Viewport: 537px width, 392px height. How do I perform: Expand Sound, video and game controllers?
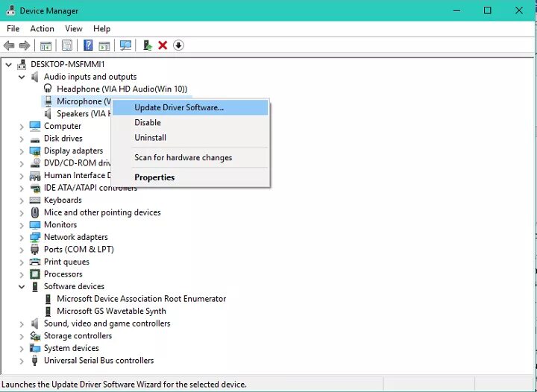(22, 324)
